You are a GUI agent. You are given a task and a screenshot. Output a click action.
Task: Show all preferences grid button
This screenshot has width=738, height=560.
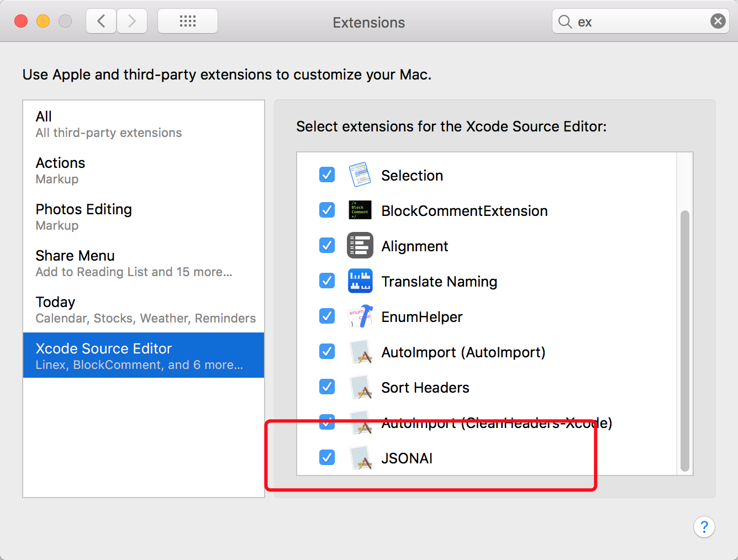[188, 22]
